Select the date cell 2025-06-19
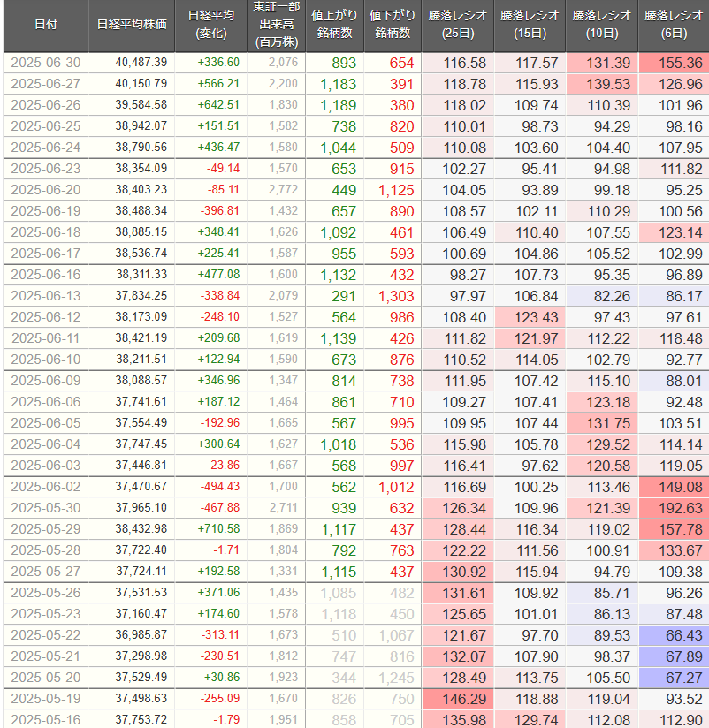 [46, 211]
